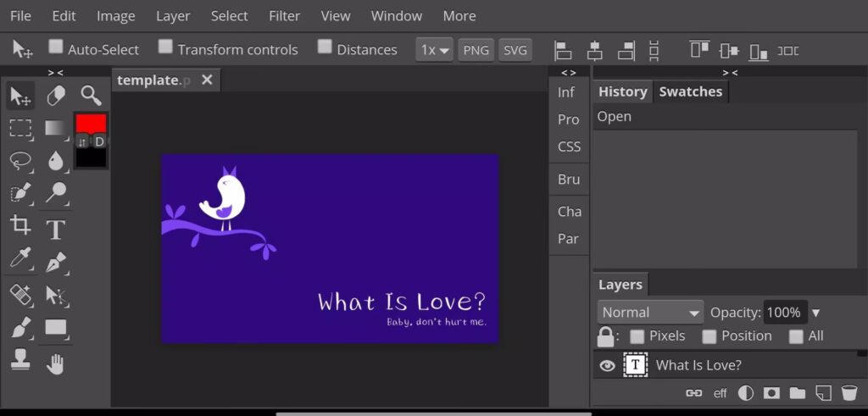Pick the Lasso select tool
Viewport: 868px width, 416px height.
(20, 160)
